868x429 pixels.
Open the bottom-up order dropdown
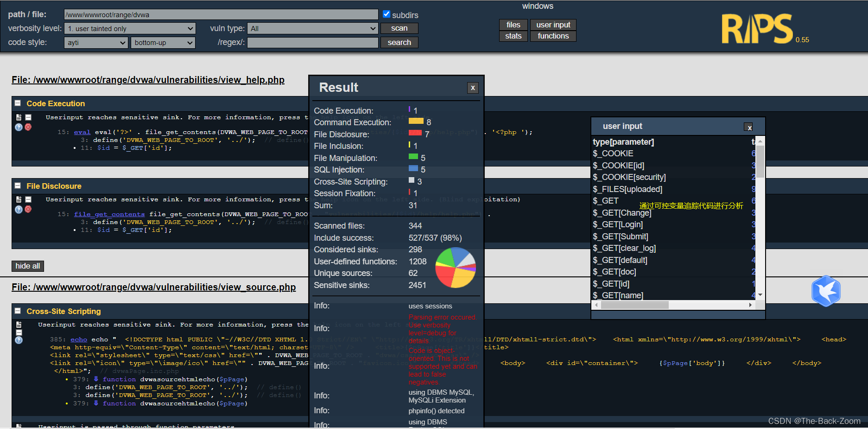pos(163,43)
